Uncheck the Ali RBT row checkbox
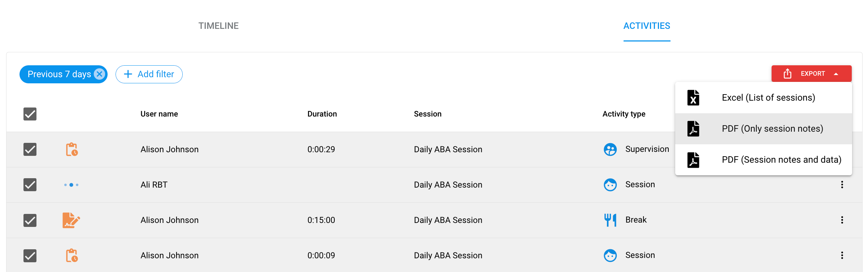 click(x=30, y=185)
